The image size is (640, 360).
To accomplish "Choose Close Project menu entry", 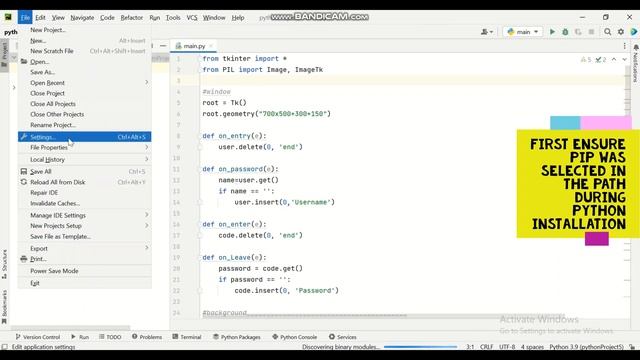I will point(84,93).
